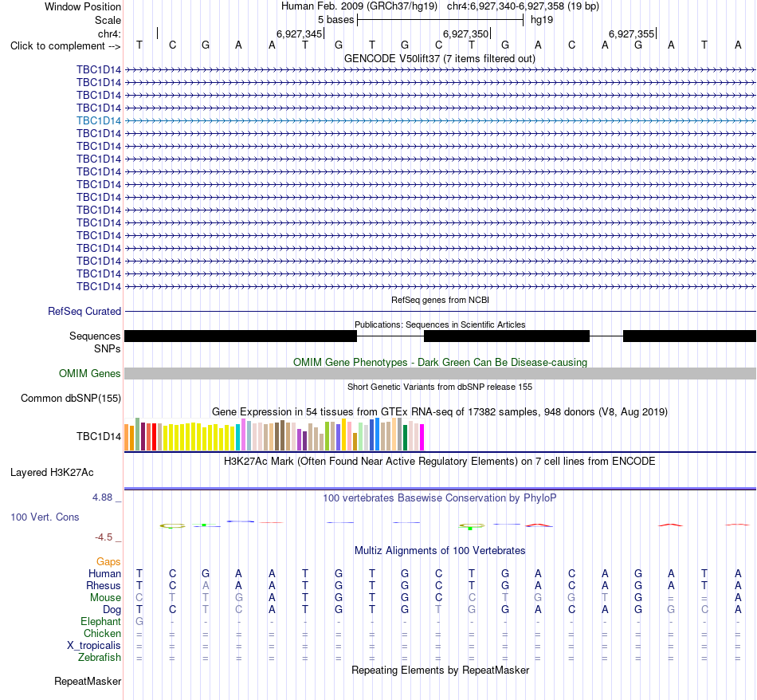This screenshot has width=757, height=700.
Task: Click the "100 Vert. Cons" label
Action: (45, 517)
